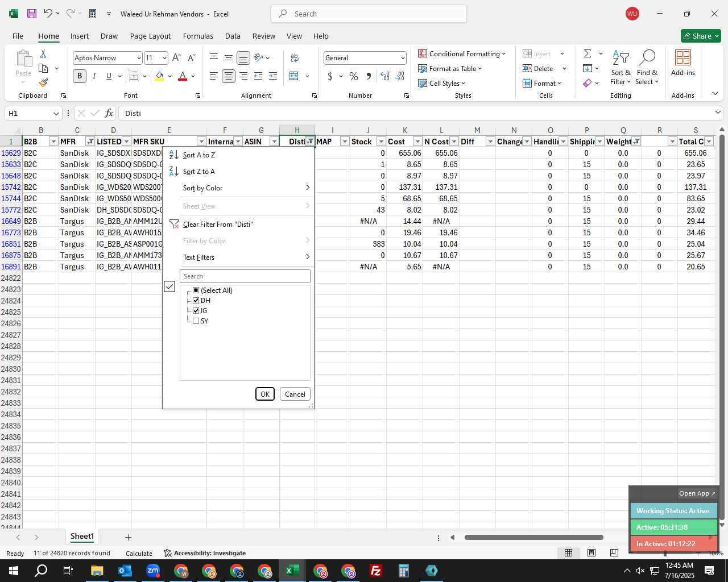Viewport: 728px width, 582px height.
Task: Switch to the Insert tab
Action: pyautogui.click(x=80, y=36)
